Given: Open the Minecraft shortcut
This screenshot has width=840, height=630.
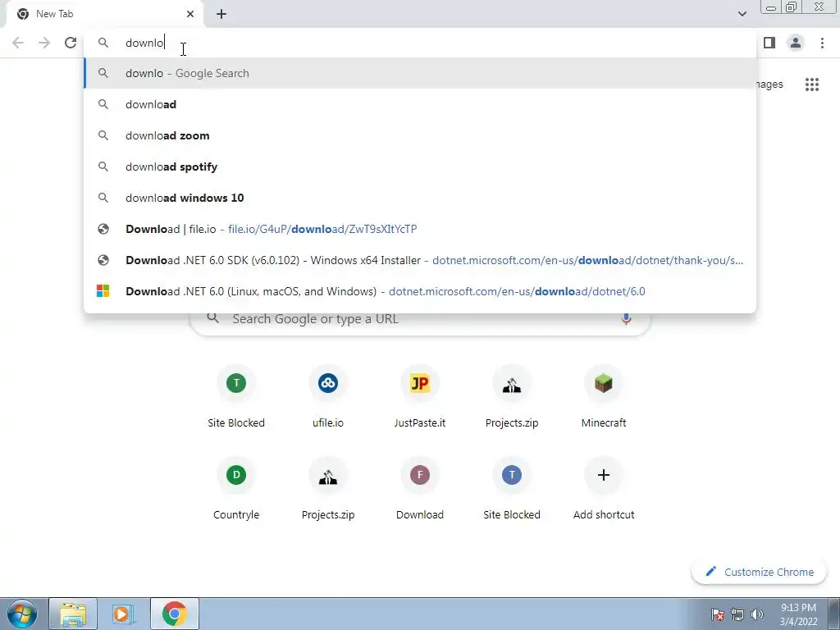Looking at the screenshot, I should [x=604, y=398].
